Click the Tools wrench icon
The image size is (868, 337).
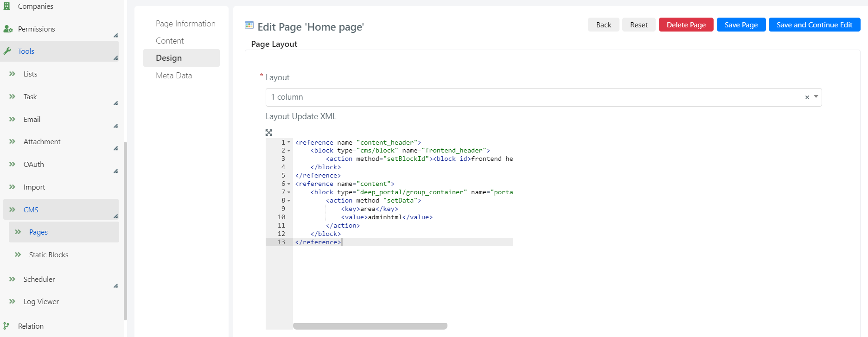point(7,51)
